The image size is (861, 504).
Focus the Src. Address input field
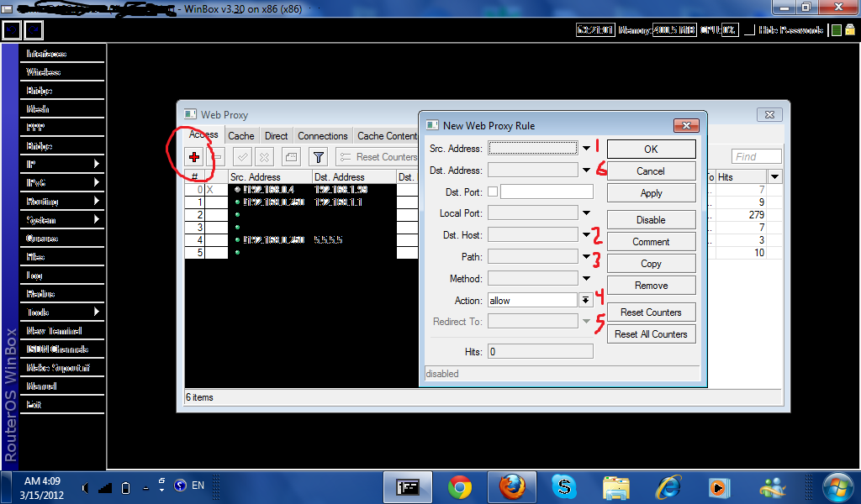pyautogui.click(x=532, y=148)
